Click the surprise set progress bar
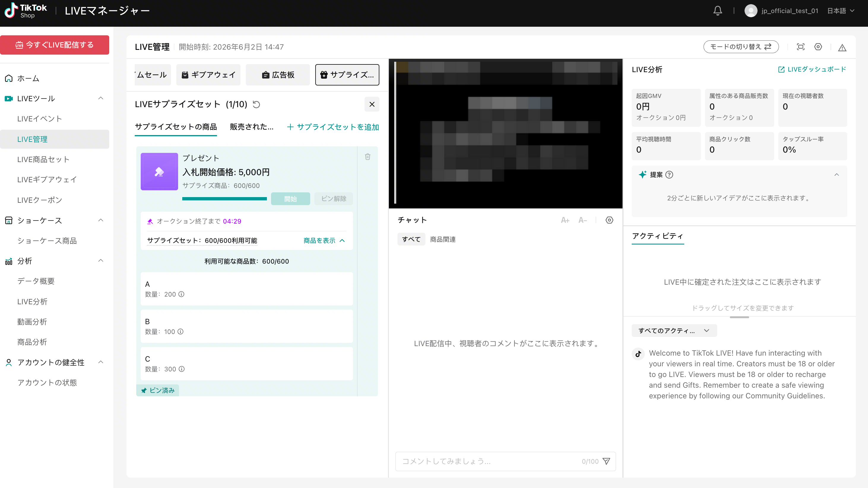The height and width of the screenshot is (488, 868). 224,199
